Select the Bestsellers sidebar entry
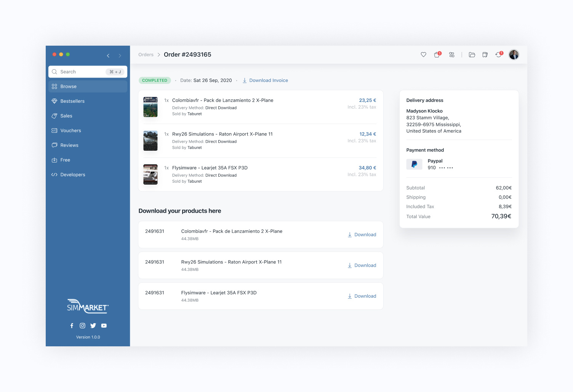The height and width of the screenshot is (392, 573). coord(72,101)
